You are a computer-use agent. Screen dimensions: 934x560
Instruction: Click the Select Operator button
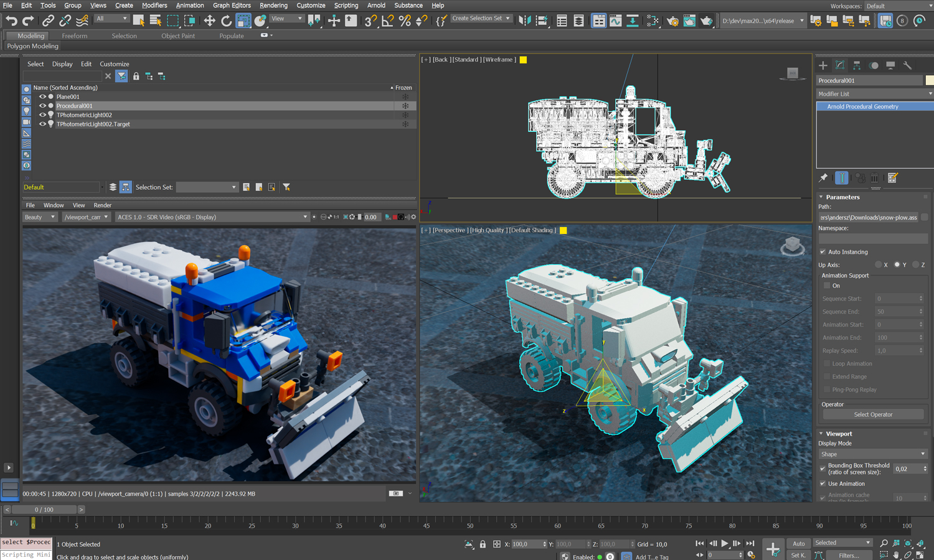pos(872,414)
